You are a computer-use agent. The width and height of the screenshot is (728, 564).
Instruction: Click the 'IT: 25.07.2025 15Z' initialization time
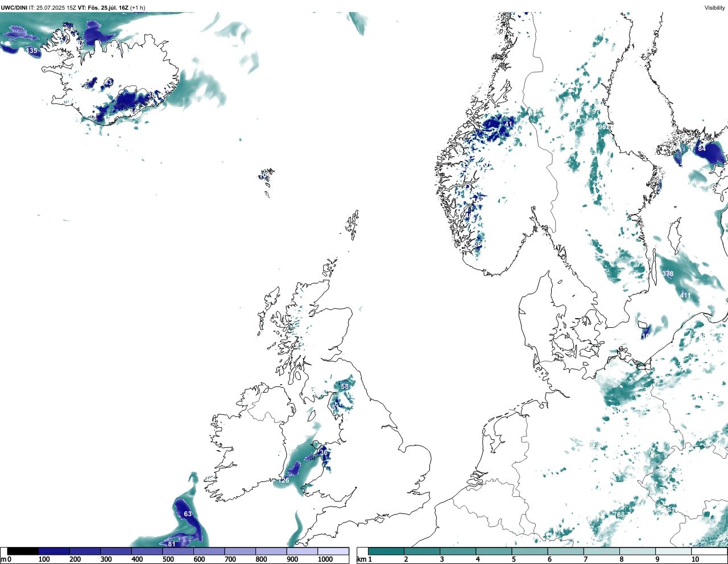point(52,8)
